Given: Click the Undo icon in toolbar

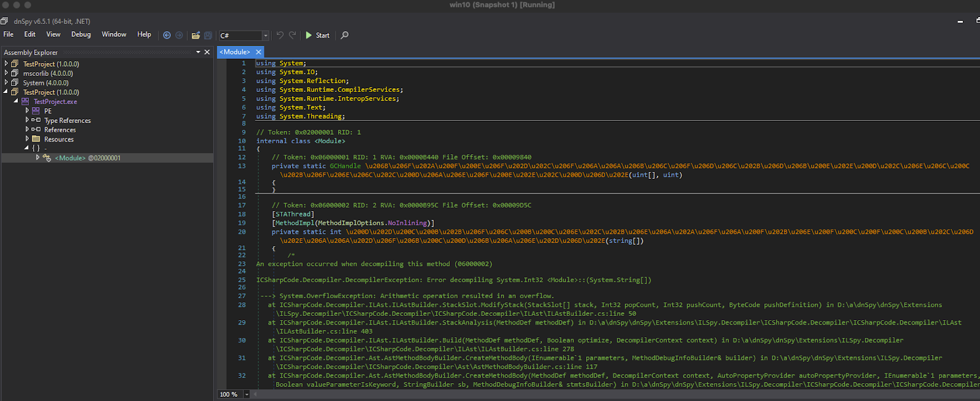Looking at the screenshot, I should [280, 35].
